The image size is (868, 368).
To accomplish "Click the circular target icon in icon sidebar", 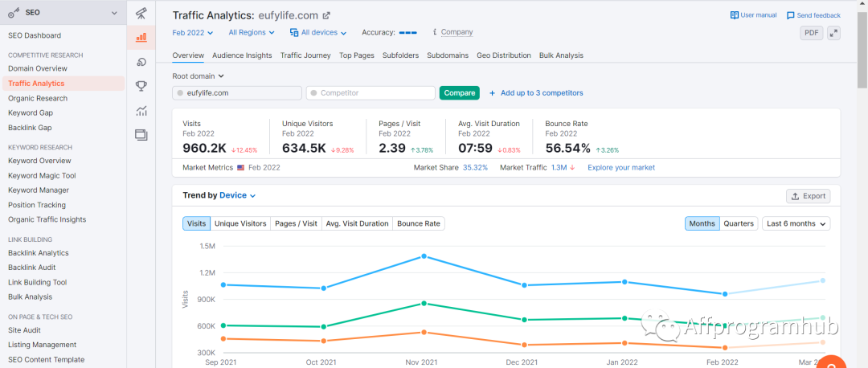I will pyautogui.click(x=141, y=61).
